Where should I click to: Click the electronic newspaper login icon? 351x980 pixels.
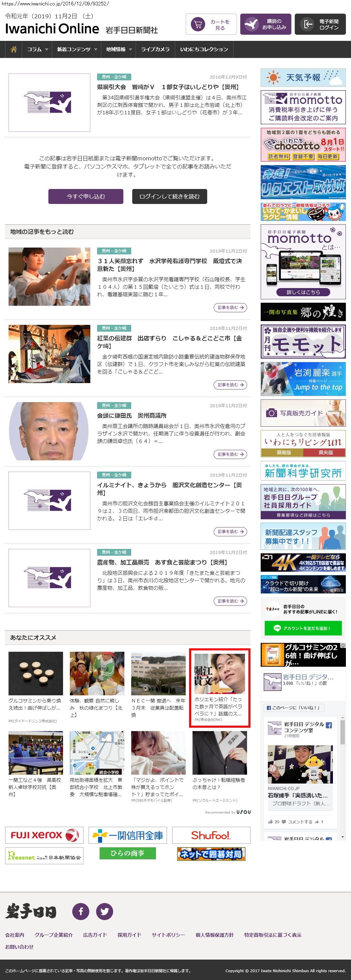(306, 25)
